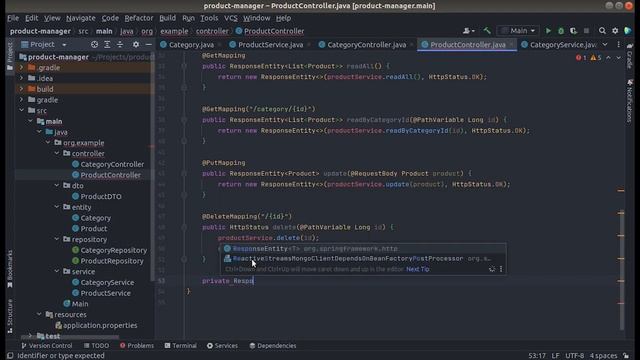Image resolution: width=640 pixels, height=360 pixels.
Task: Click the Debug bug icon
Action: (x=561, y=31)
